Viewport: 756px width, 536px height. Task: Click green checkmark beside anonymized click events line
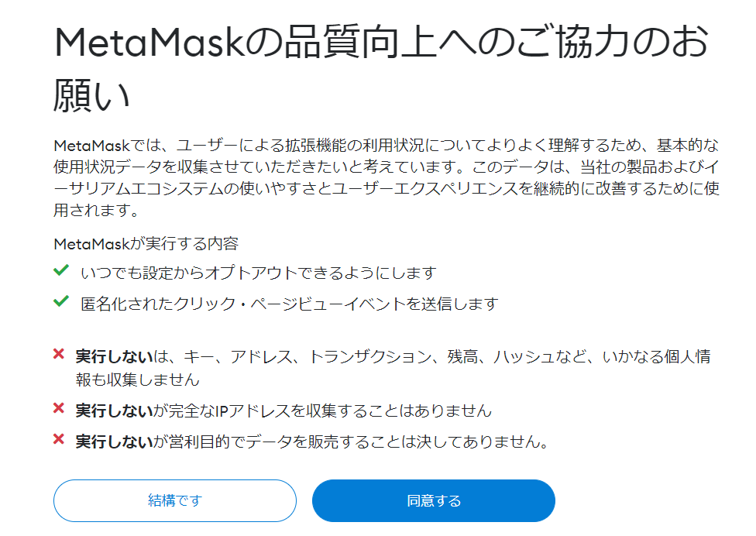click(61, 301)
